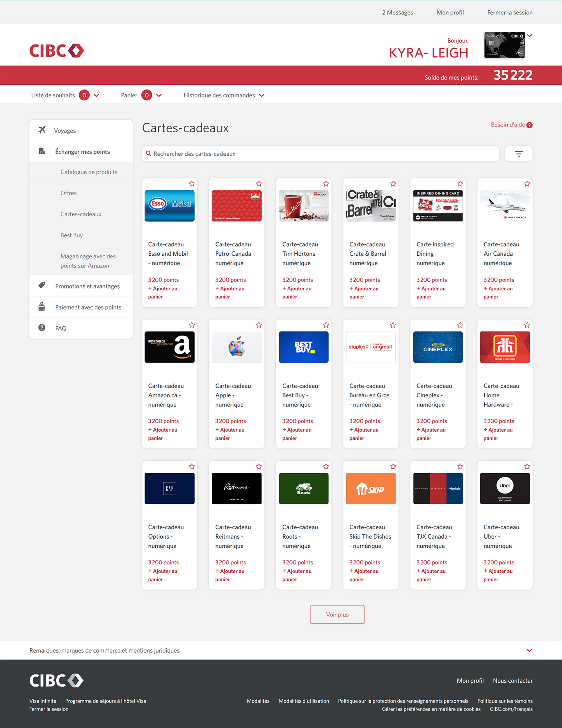This screenshot has height=728, width=562.
Task: Click the Paiement avec des points wallet icon
Action: 42,306
